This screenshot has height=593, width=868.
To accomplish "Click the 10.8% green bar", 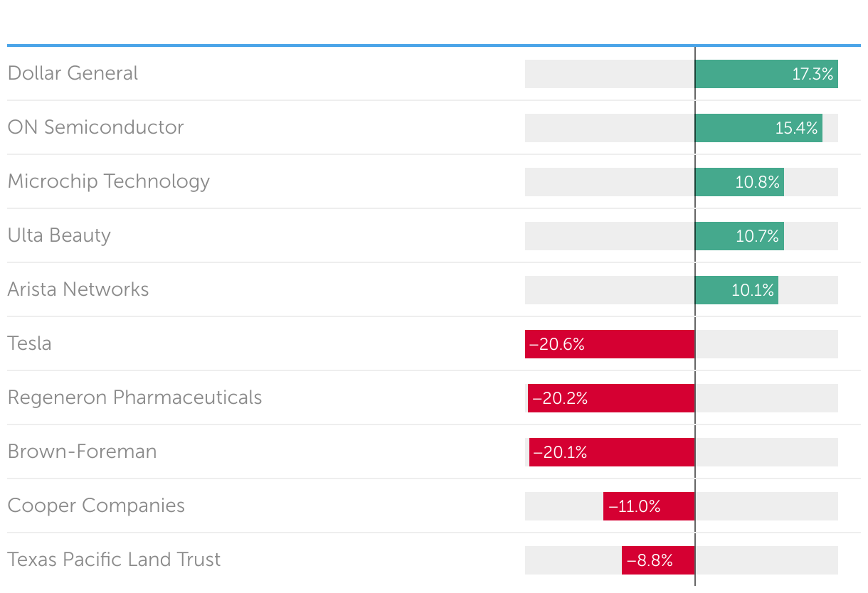I will coord(739,182).
